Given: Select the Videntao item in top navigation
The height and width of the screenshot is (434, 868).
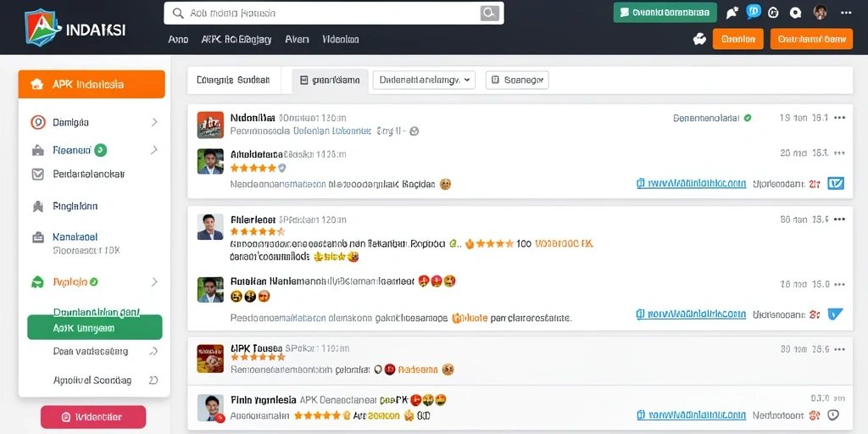Looking at the screenshot, I should [x=341, y=39].
